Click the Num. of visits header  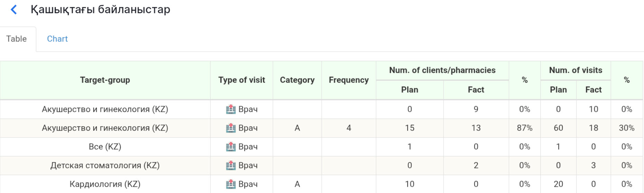pos(575,70)
